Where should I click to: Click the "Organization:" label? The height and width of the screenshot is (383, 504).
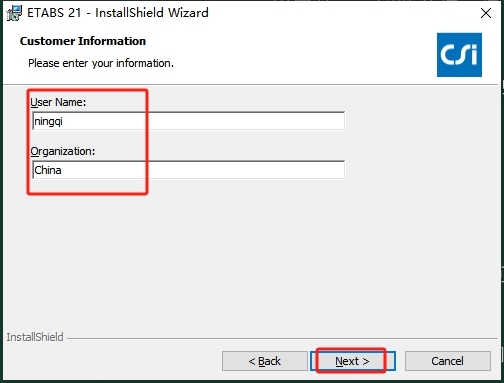coord(63,151)
